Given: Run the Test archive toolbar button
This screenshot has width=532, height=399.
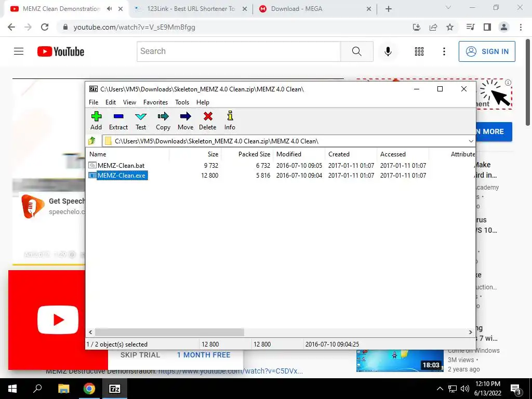Looking at the screenshot, I should 141,121.
